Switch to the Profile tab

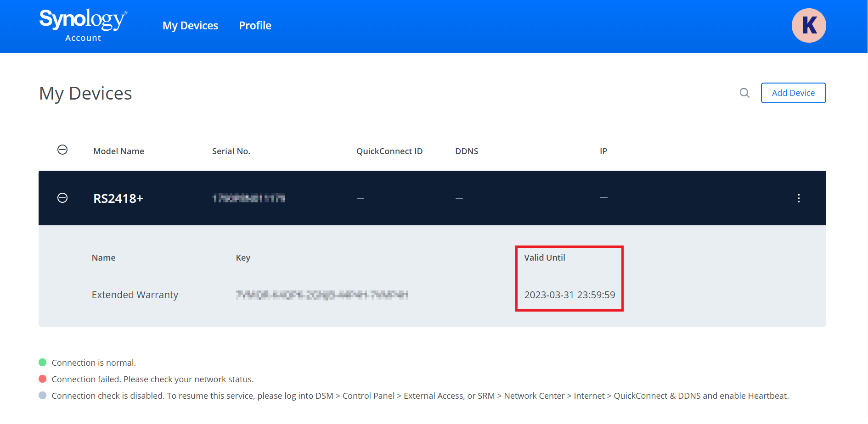[255, 26]
